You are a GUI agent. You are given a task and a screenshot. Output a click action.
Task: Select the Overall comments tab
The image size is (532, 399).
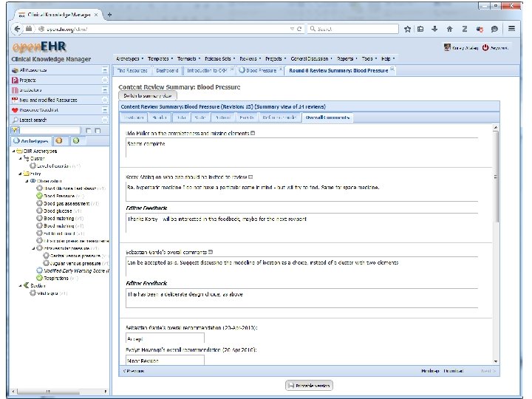327,117
